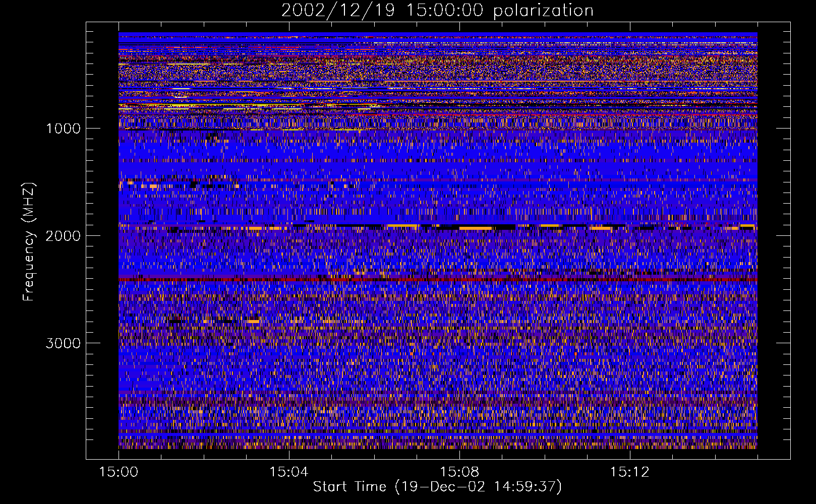816x504 pixels.
Task: Click the 15:12 time tick label
Action: click(629, 472)
